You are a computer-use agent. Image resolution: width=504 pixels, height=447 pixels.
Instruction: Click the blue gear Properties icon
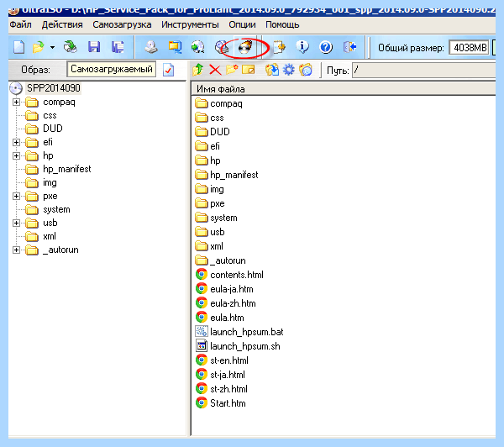click(289, 70)
